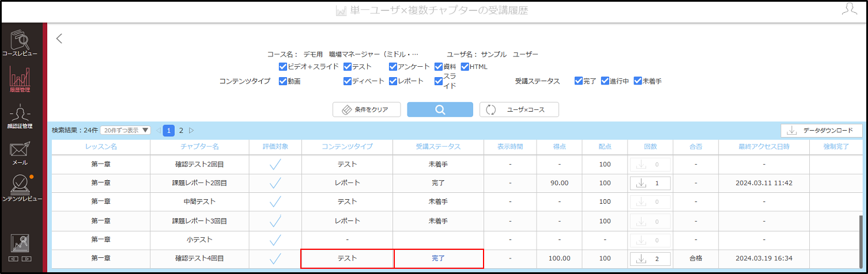
Task: Click evaluation checkmark for 課題レポート3回目
Action: 275,220
